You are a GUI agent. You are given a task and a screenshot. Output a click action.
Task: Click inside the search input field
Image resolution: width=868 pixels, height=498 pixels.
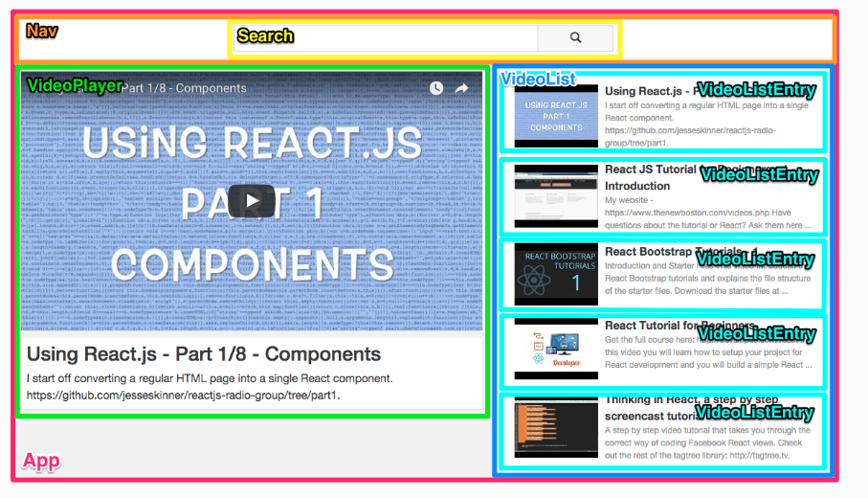[x=386, y=37]
